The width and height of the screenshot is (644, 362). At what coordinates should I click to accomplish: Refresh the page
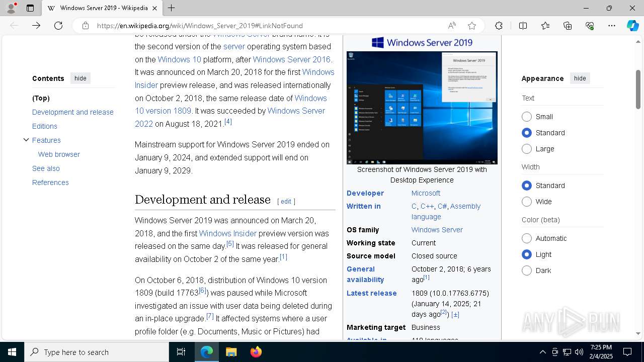click(58, 26)
